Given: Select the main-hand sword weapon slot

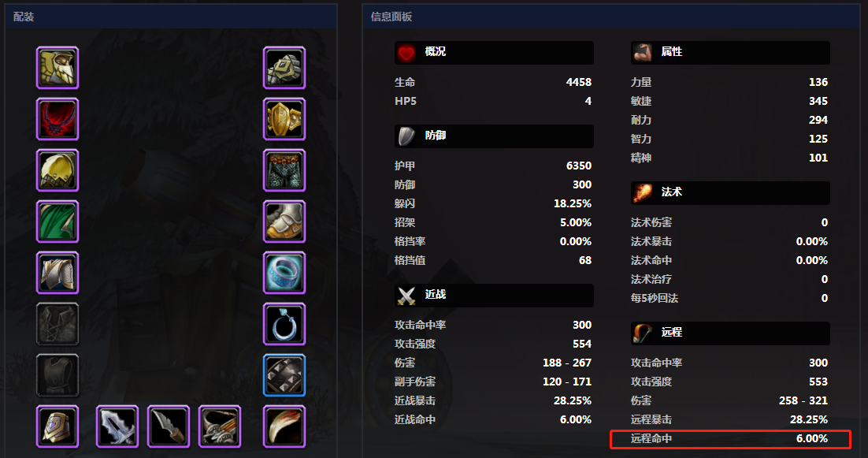Looking at the screenshot, I should [x=117, y=426].
